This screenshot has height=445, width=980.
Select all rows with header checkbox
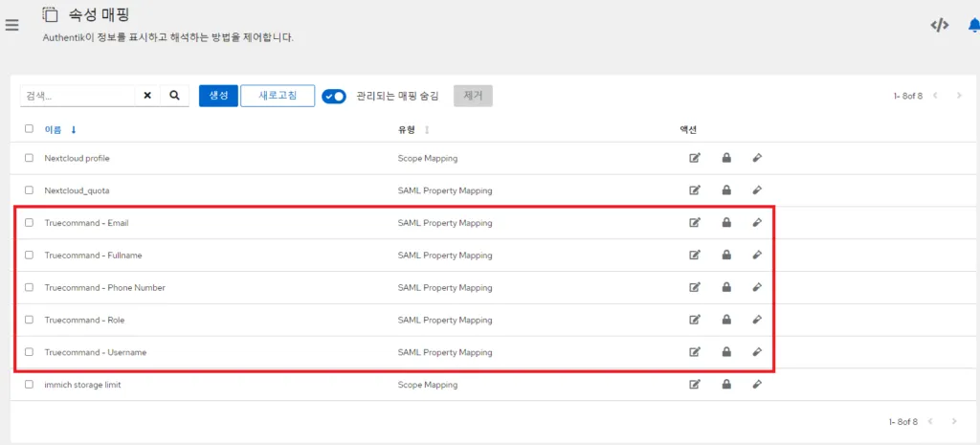click(x=29, y=129)
